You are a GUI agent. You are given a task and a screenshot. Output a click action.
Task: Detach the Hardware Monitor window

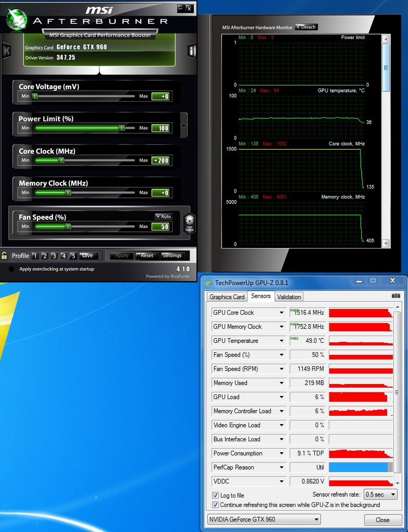coord(306,27)
